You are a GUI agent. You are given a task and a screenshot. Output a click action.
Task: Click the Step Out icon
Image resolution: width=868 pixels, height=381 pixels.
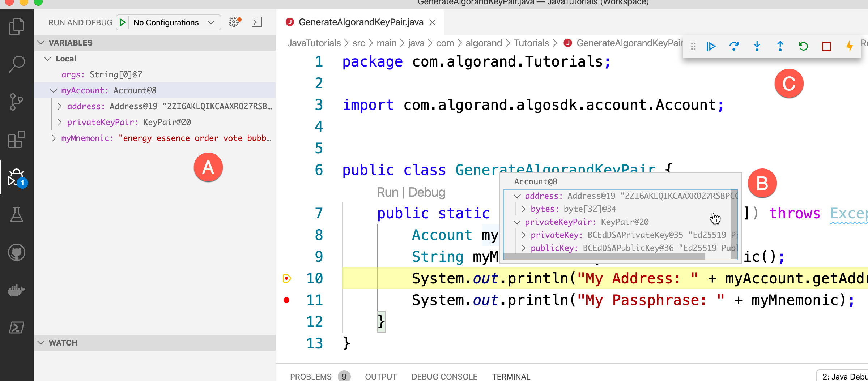[780, 46]
